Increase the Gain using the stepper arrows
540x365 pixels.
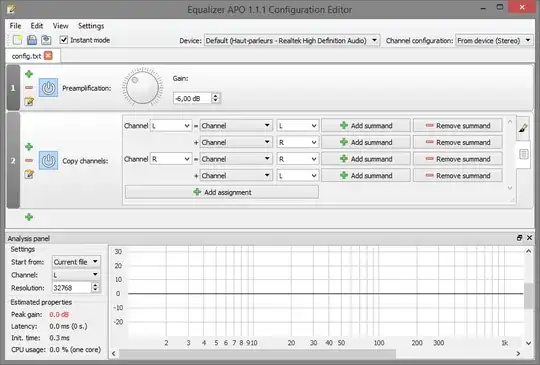tap(216, 96)
